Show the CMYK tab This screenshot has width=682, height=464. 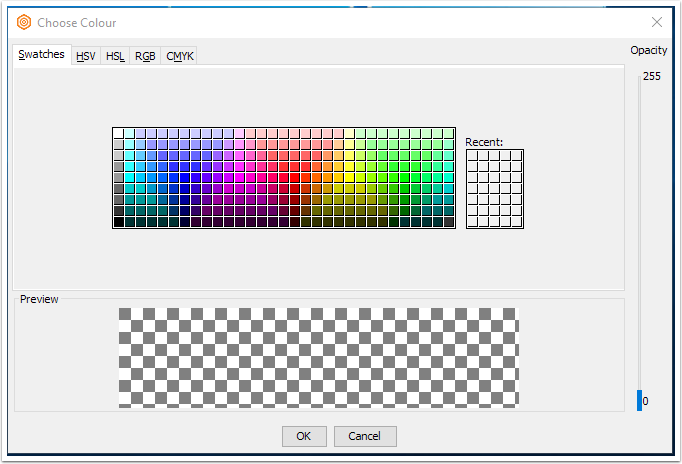(180, 56)
